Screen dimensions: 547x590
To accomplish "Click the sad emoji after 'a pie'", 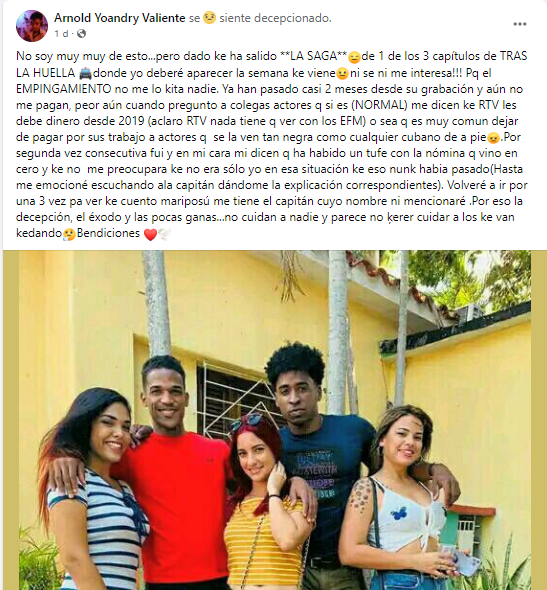I will (x=493, y=138).
